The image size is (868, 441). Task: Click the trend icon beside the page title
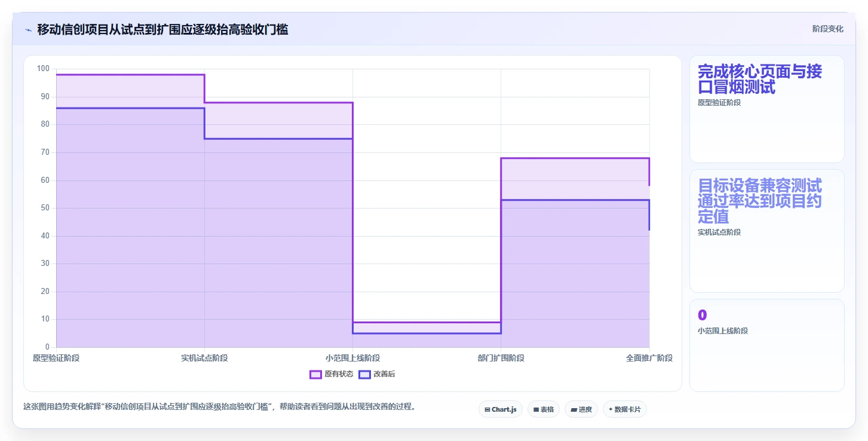click(x=28, y=29)
